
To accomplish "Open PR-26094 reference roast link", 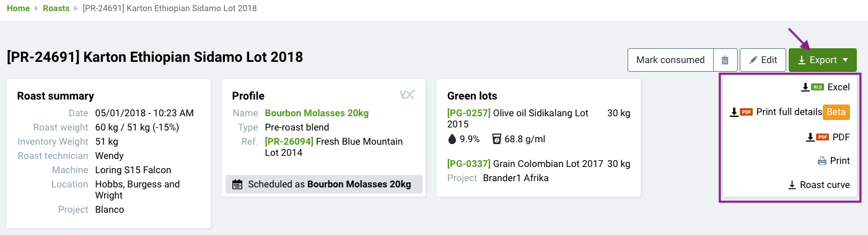I will tap(289, 142).
